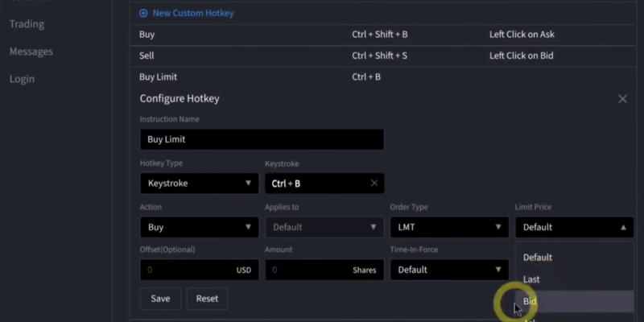Image resolution: width=644 pixels, height=322 pixels.
Task: Select Bid from Limit Price options
Action: click(x=563, y=301)
